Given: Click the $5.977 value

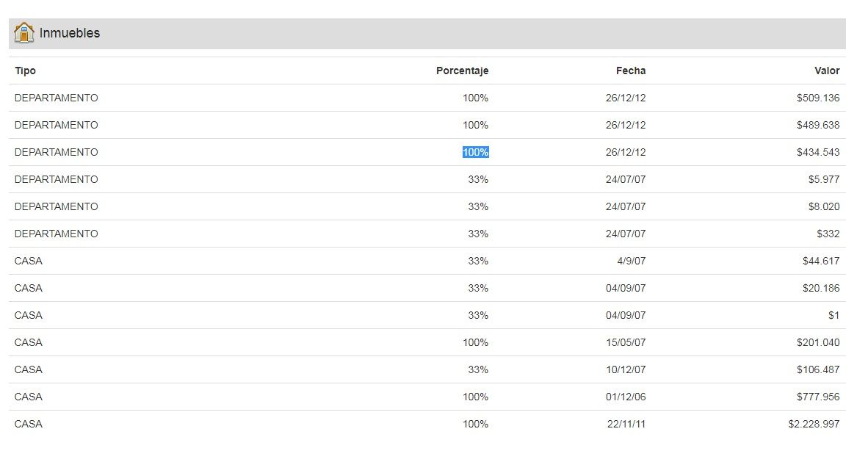Looking at the screenshot, I should point(823,179).
